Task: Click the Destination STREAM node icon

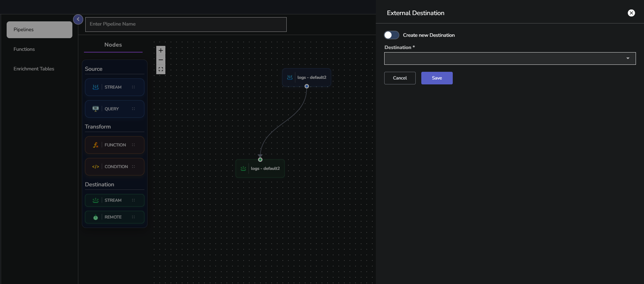Action: coord(96,200)
